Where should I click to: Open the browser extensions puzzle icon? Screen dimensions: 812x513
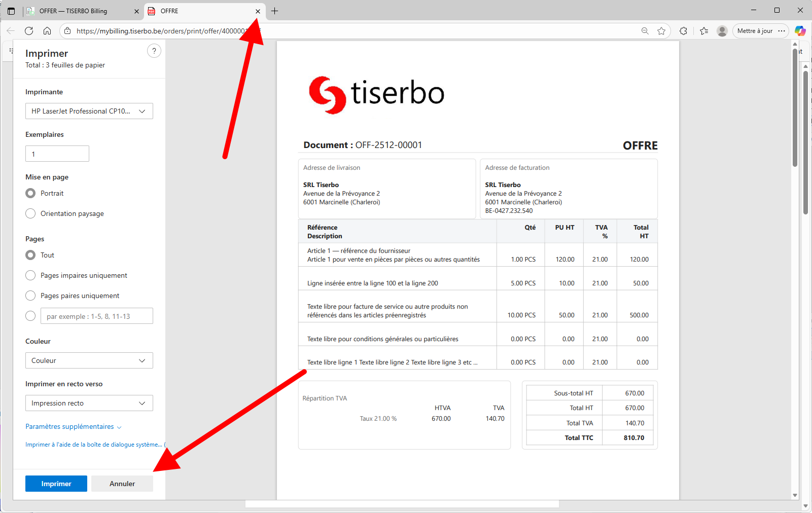[x=684, y=31]
